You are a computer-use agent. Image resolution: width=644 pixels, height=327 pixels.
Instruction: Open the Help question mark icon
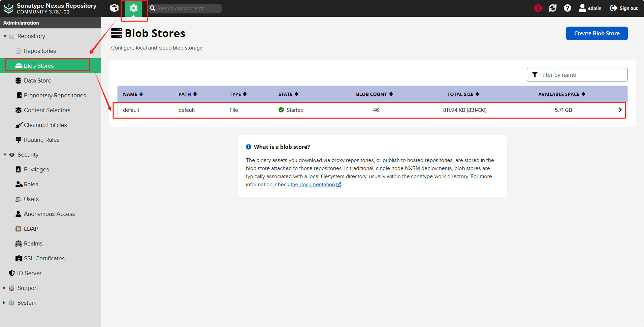[x=568, y=8]
